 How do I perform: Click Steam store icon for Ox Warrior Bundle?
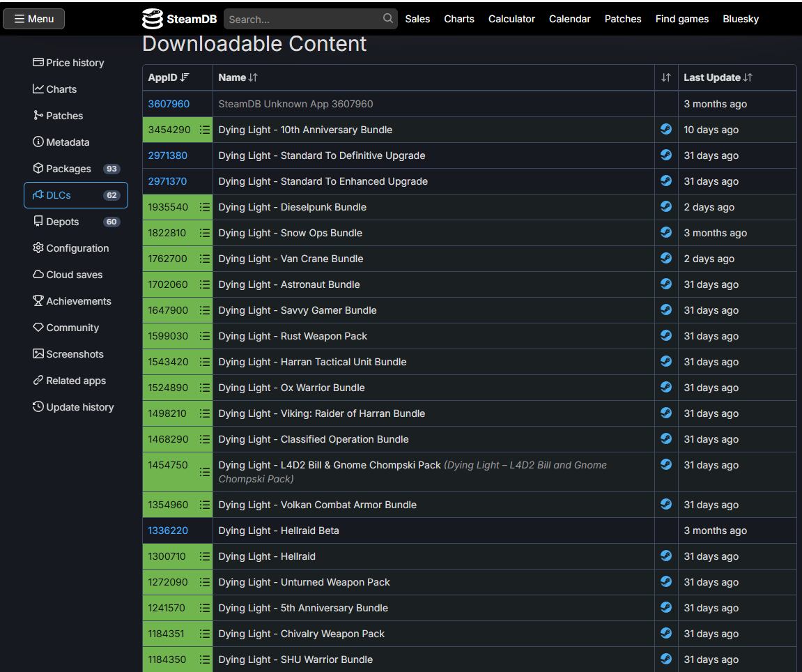666,387
